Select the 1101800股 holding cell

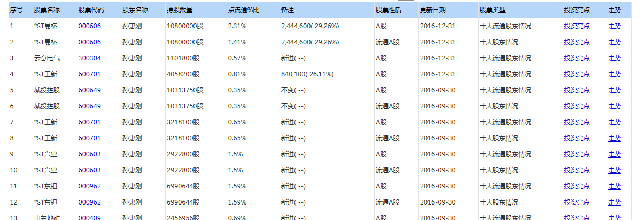196,58
